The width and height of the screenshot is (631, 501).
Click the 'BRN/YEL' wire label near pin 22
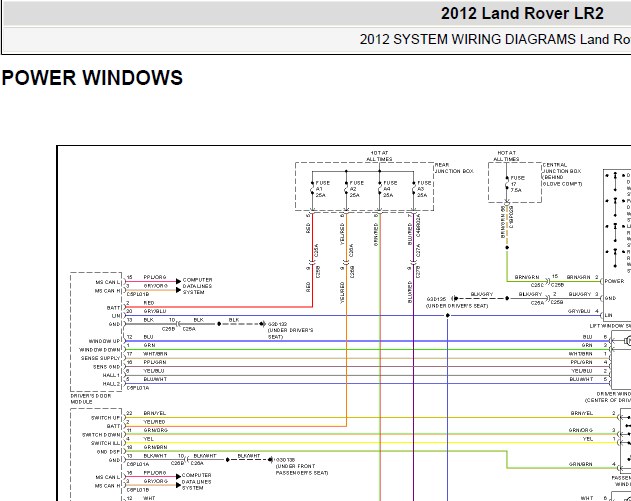point(155,413)
